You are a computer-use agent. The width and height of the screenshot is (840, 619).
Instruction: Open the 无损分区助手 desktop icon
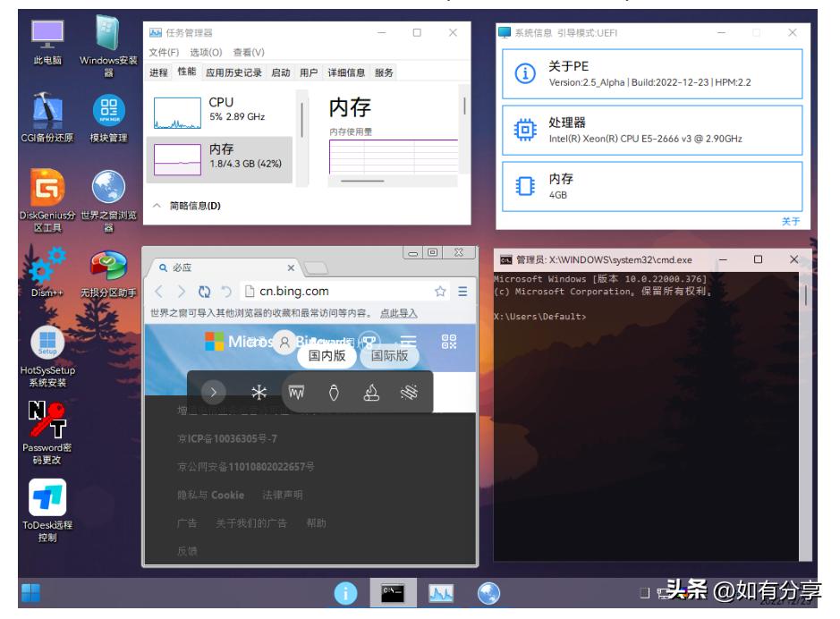(x=108, y=273)
